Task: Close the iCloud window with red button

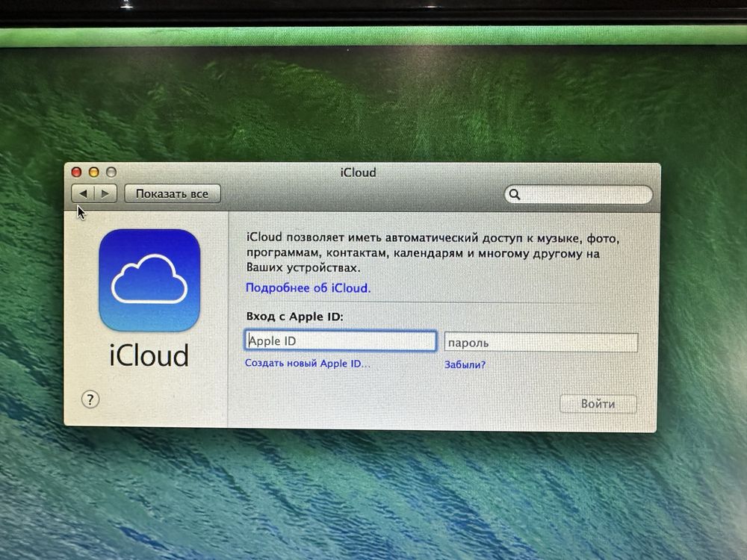Action: (76, 172)
